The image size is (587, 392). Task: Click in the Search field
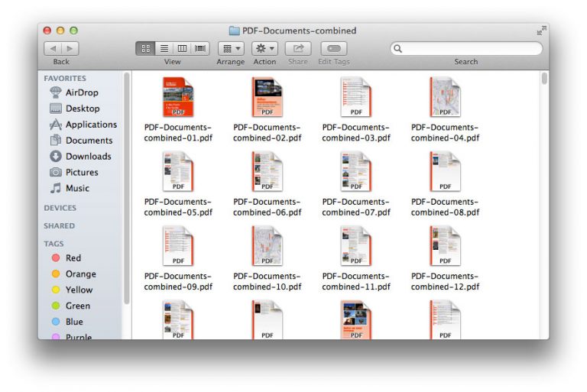click(466, 48)
